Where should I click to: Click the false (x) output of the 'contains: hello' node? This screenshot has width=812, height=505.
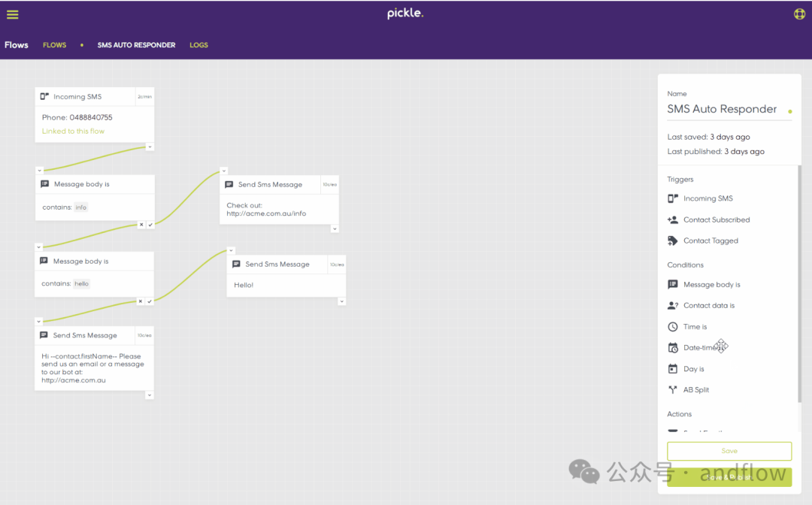point(141,301)
